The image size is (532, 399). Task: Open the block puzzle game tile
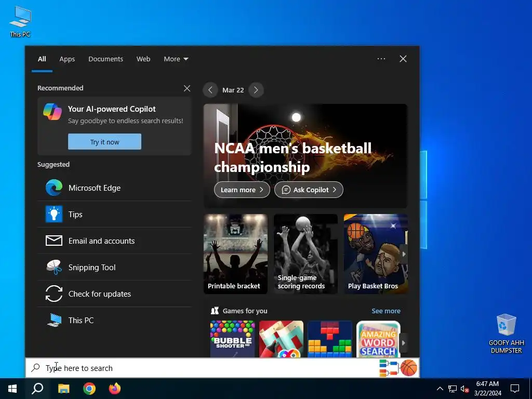tap(330, 339)
